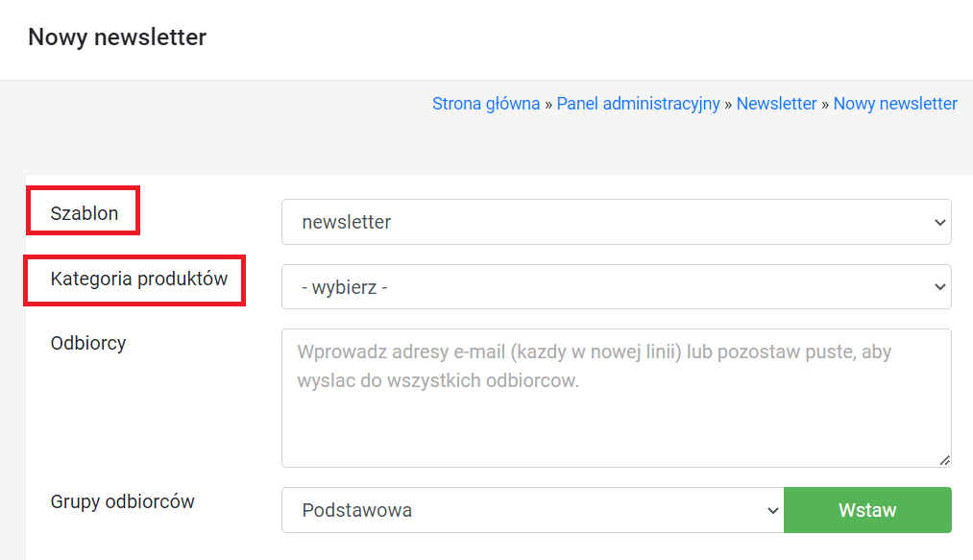This screenshot has width=973, height=560.
Task: Open the Szablon dropdown showing newsletter
Action: click(x=615, y=222)
